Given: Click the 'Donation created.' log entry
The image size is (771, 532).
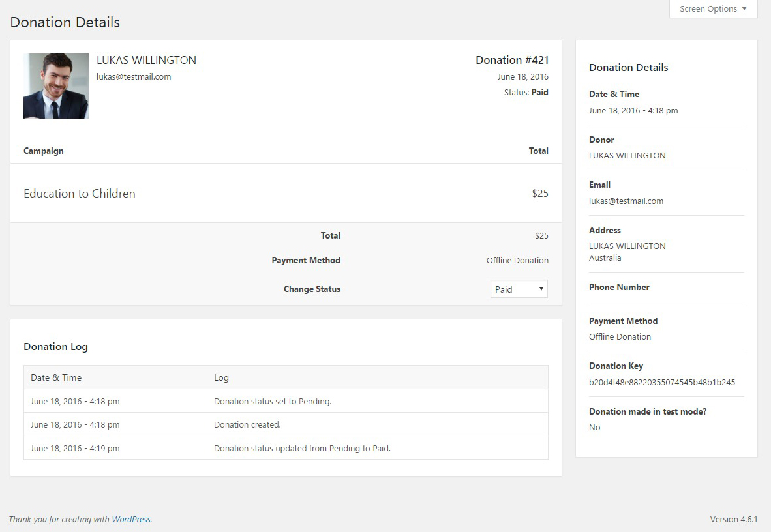Looking at the screenshot, I should click(247, 425).
